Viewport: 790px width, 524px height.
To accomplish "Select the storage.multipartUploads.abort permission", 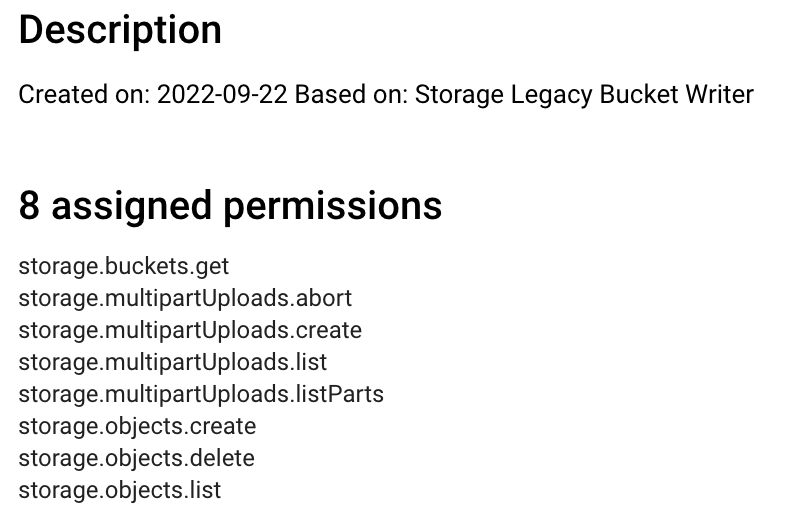I will (185, 299).
